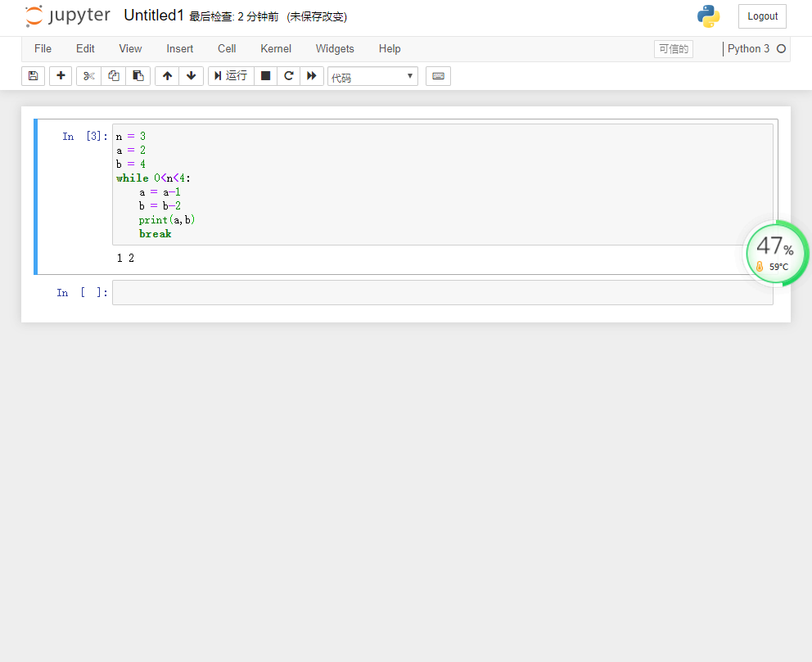
Task: Click the 最后检查 checkpoint status text
Action: pyautogui.click(x=234, y=16)
